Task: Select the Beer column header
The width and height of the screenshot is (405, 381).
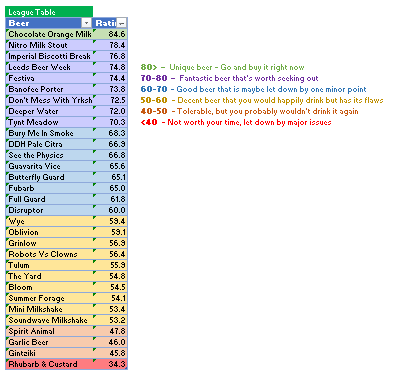Action: (49, 23)
